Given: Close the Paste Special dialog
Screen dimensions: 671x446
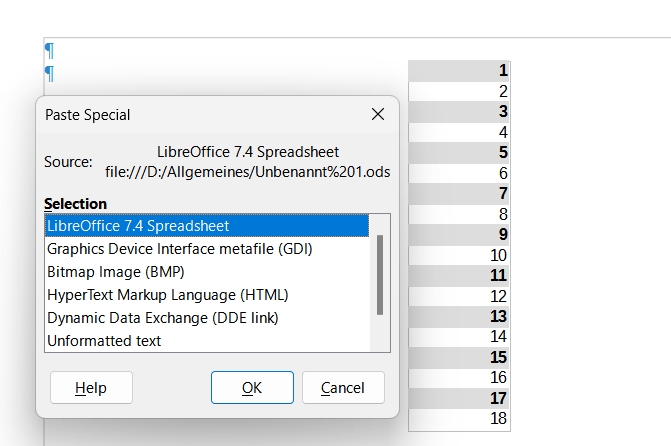Looking at the screenshot, I should (378, 114).
